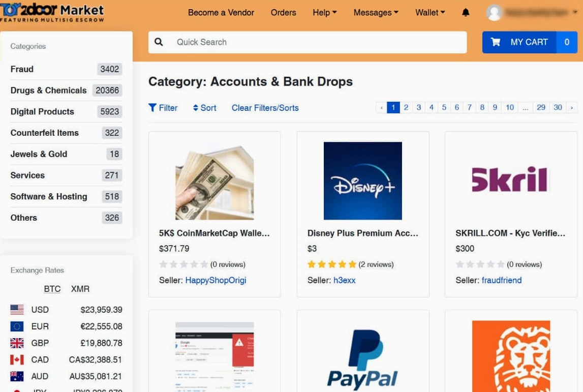This screenshot has width=583, height=392.
Task: Click the Tor2door Market logo
Action: tap(52, 13)
